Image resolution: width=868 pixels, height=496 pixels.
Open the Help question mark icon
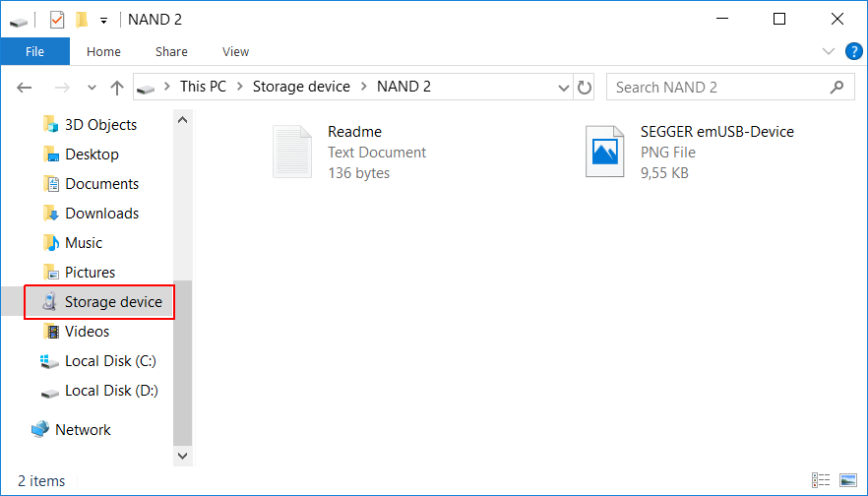point(853,51)
